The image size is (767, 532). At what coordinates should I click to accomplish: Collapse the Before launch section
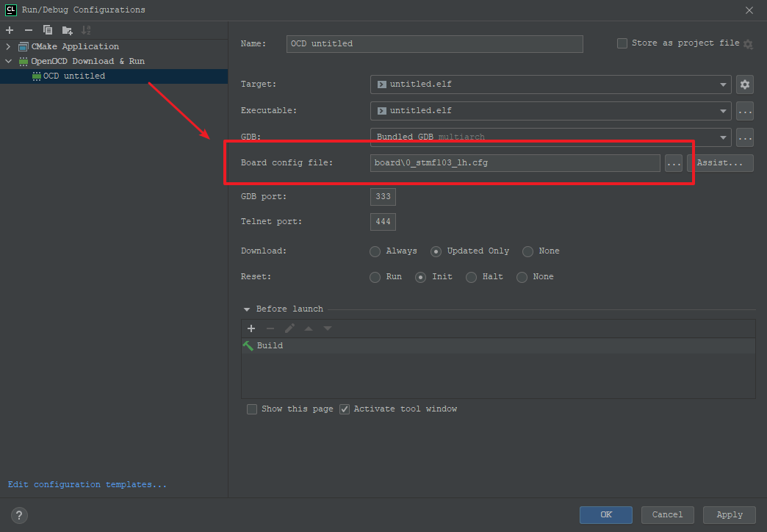[247, 309]
